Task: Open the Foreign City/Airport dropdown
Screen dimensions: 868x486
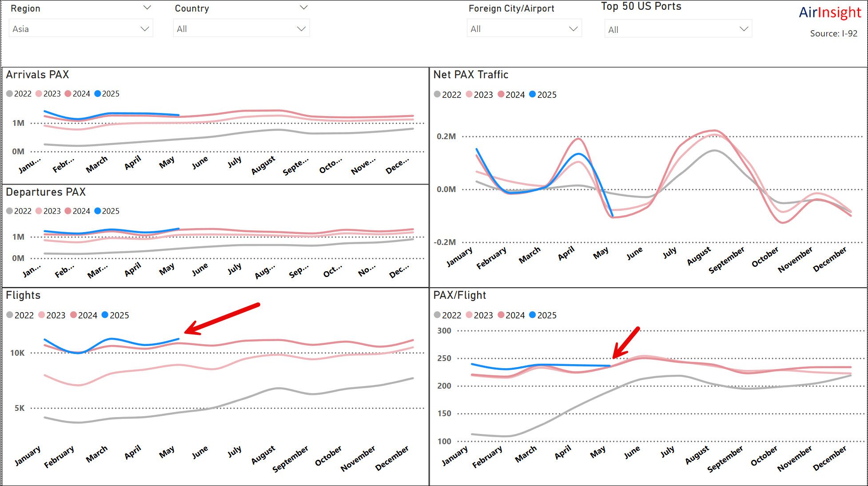Action: tap(524, 29)
